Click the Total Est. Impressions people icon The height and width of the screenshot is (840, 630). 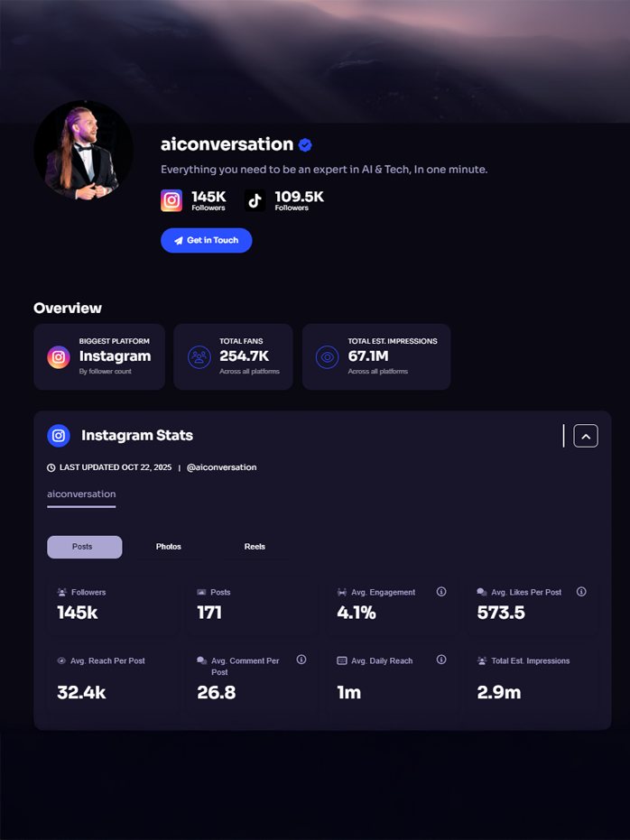[x=482, y=660]
